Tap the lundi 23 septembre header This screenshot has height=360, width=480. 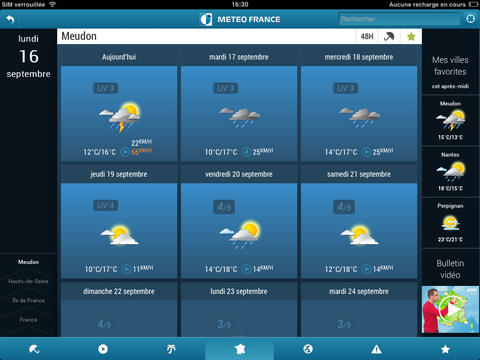[x=239, y=291]
